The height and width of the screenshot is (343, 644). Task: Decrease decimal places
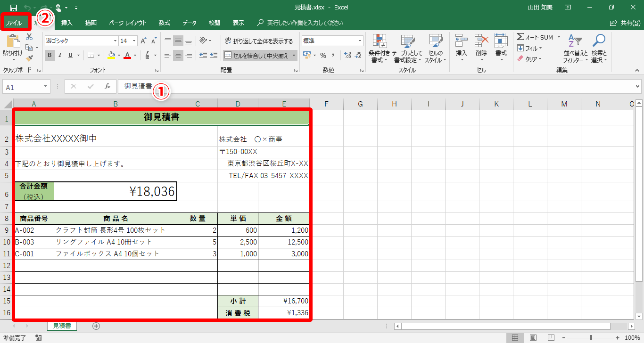point(358,55)
